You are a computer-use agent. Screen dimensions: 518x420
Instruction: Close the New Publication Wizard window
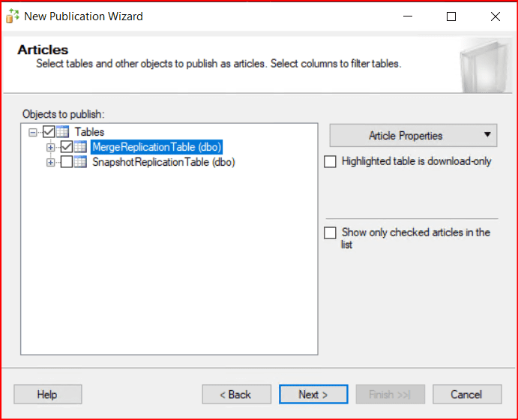(x=495, y=16)
